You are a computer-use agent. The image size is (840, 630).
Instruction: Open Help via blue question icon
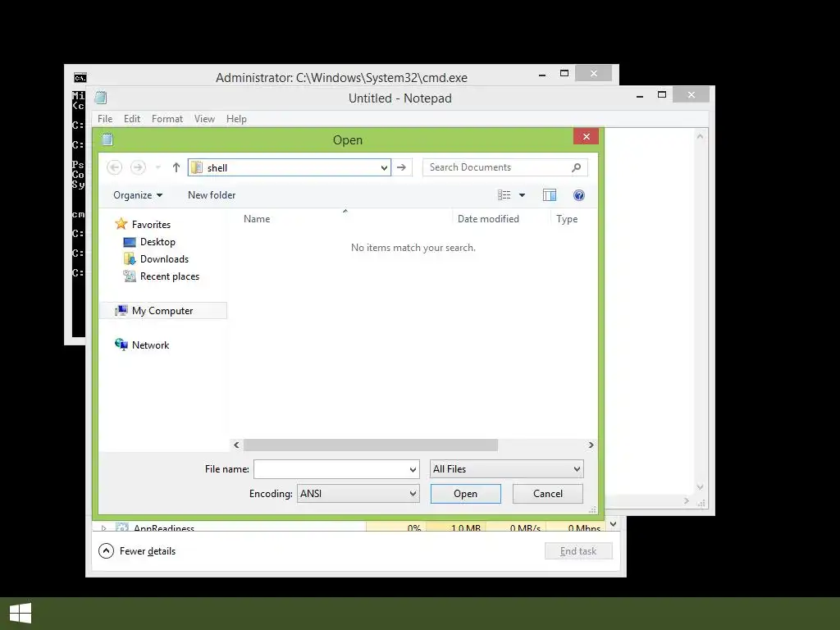click(x=578, y=195)
